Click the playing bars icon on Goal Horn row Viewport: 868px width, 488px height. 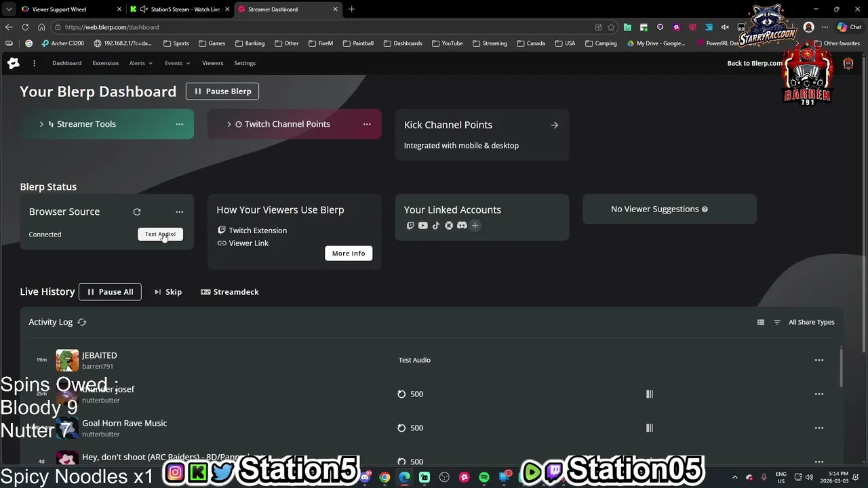click(x=650, y=428)
